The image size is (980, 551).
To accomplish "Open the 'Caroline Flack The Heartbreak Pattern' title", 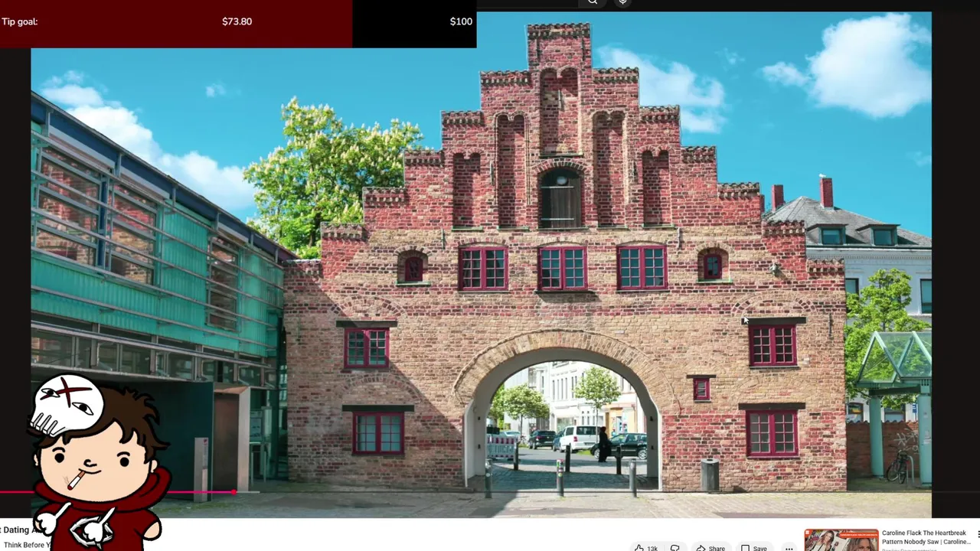I will (x=925, y=537).
